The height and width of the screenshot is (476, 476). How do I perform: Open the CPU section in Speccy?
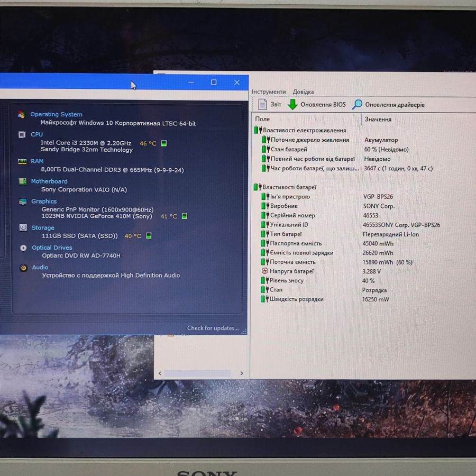coord(36,134)
